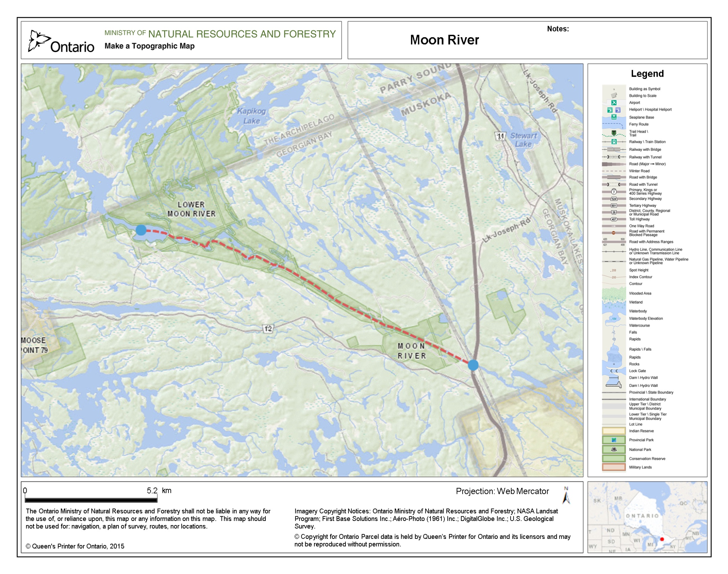The height and width of the screenshot is (574, 728).
Task: Click the National Park legend icon
Action: [614, 449]
